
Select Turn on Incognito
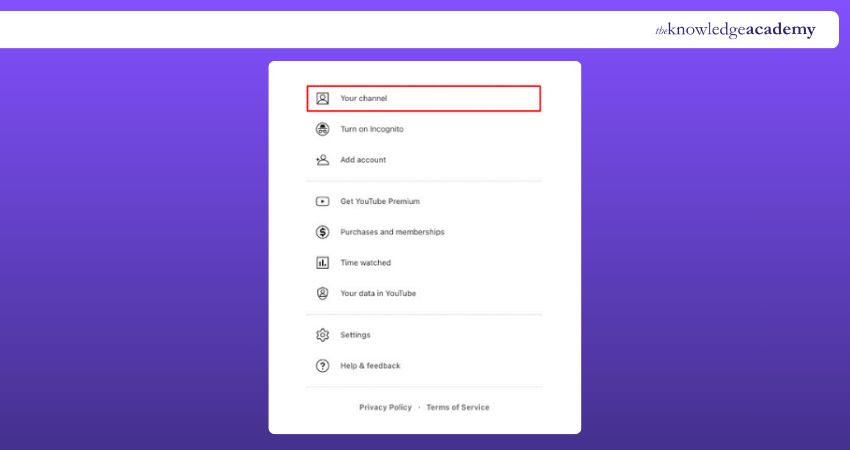372,129
